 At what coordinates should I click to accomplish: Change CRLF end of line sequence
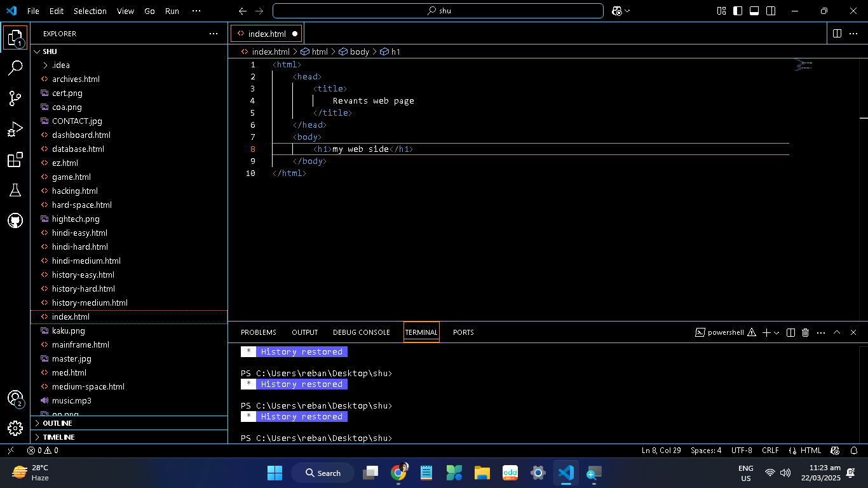[770, 451]
